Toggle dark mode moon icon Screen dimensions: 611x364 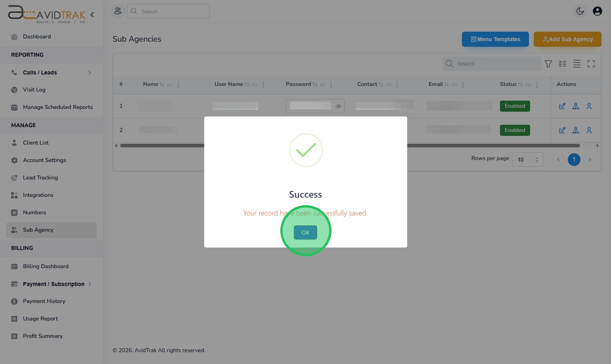tap(580, 11)
